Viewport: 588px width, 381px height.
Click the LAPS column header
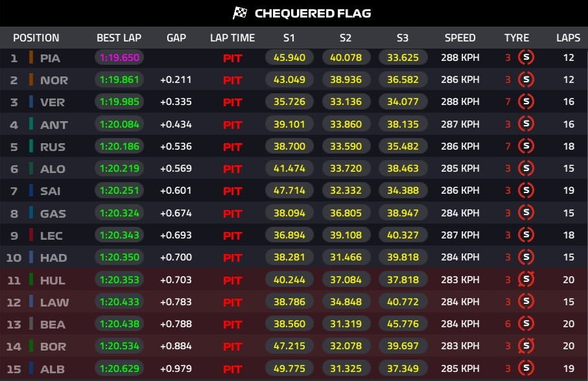point(568,38)
